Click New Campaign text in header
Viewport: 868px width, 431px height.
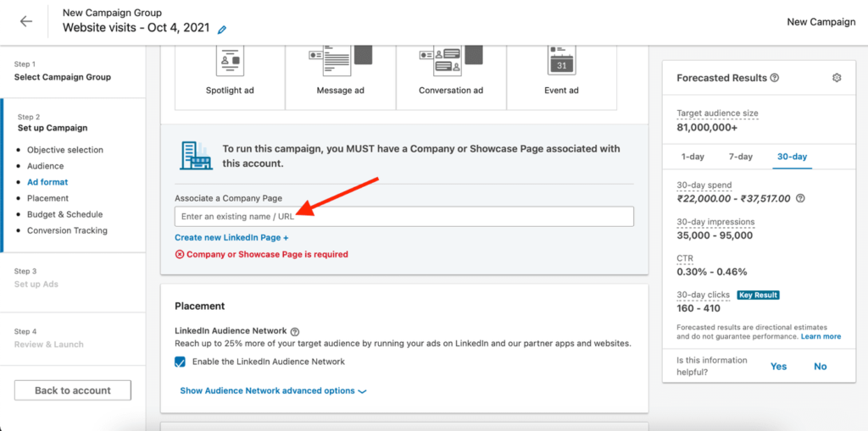(x=821, y=22)
